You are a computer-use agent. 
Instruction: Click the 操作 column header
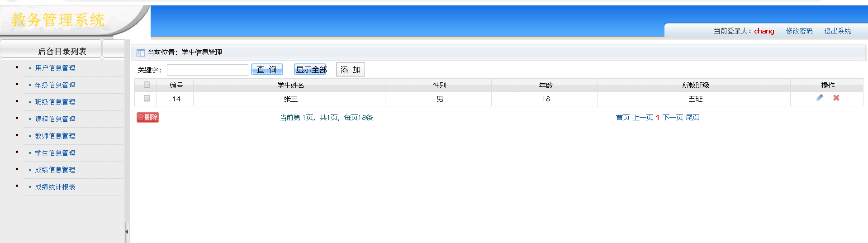point(828,85)
